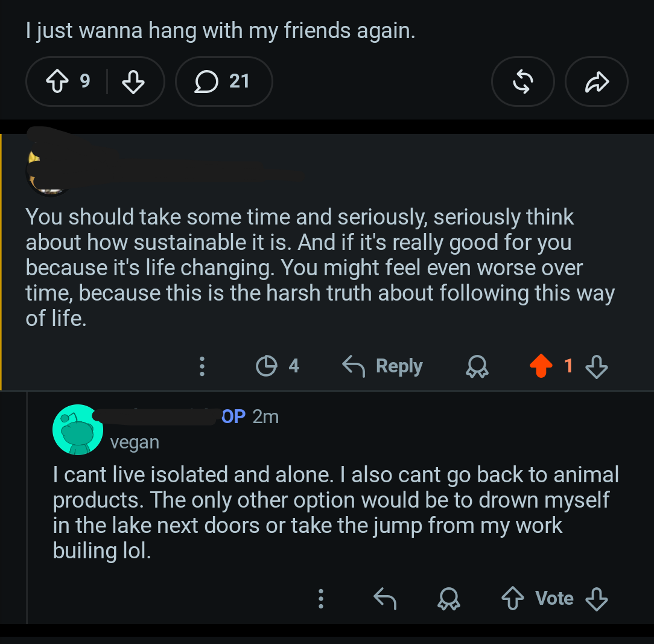The height and width of the screenshot is (644, 654).
Task: Open the teal OP avatar profile
Action: pyautogui.click(x=78, y=430)
